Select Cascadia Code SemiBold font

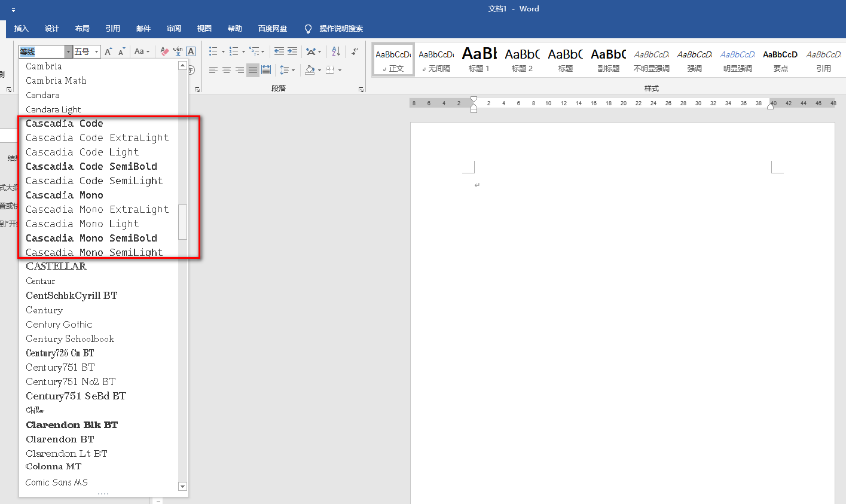pyautogui.click(x=91, y=166)
